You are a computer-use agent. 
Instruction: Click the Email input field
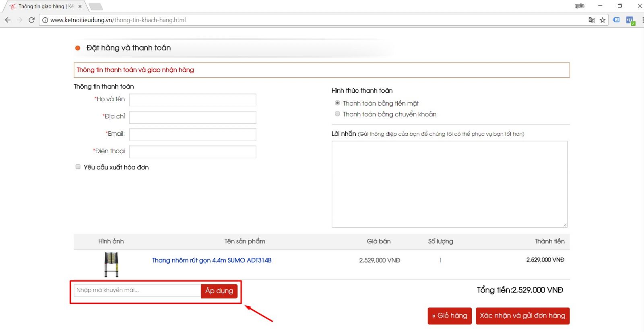coord(192,135)
